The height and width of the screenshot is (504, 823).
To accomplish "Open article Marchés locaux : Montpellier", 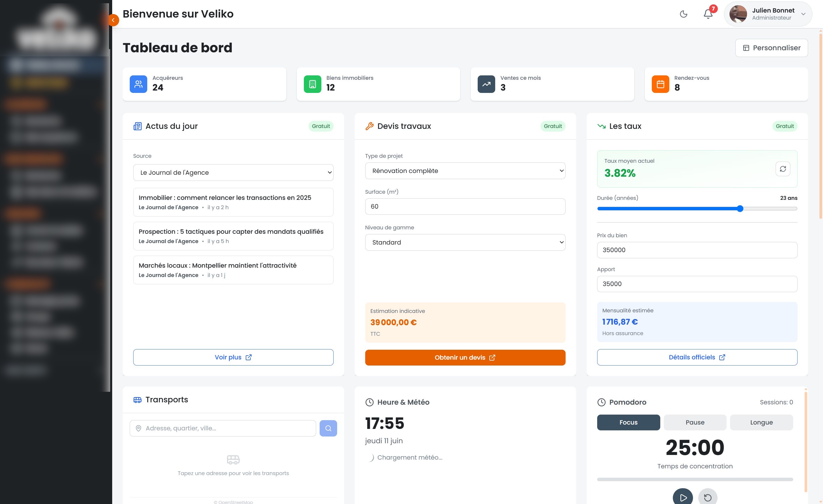I will (x=233, y=270).
